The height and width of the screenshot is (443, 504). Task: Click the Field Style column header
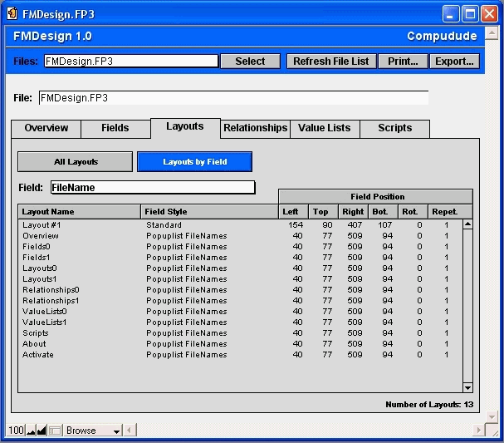coord(209,212)
